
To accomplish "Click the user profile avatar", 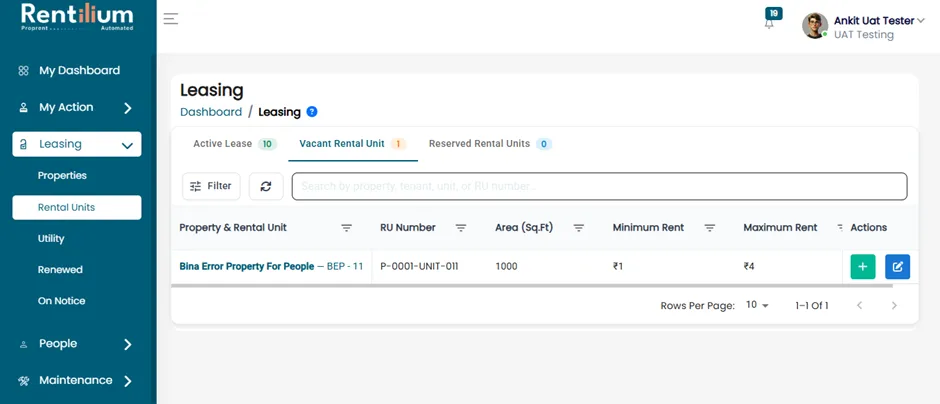I will pyautogui.click(x=815, y=26).
